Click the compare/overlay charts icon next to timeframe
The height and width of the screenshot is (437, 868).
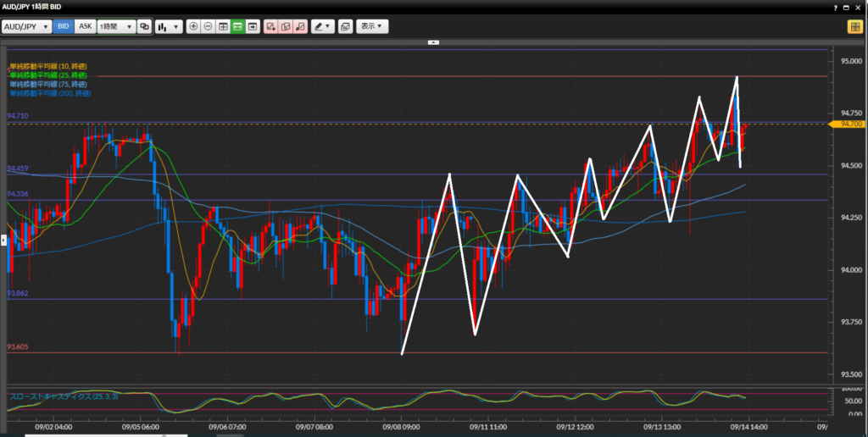coord(144,26)
